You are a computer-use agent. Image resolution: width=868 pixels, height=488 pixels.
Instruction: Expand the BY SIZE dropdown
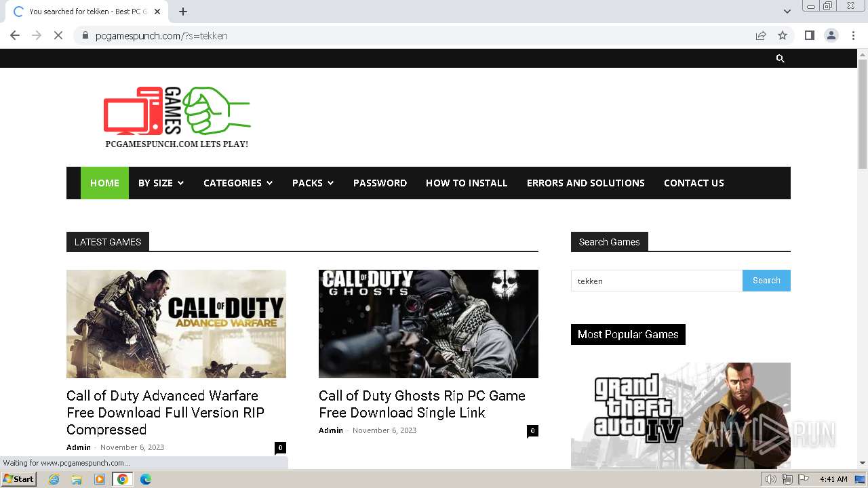(161, 183)
